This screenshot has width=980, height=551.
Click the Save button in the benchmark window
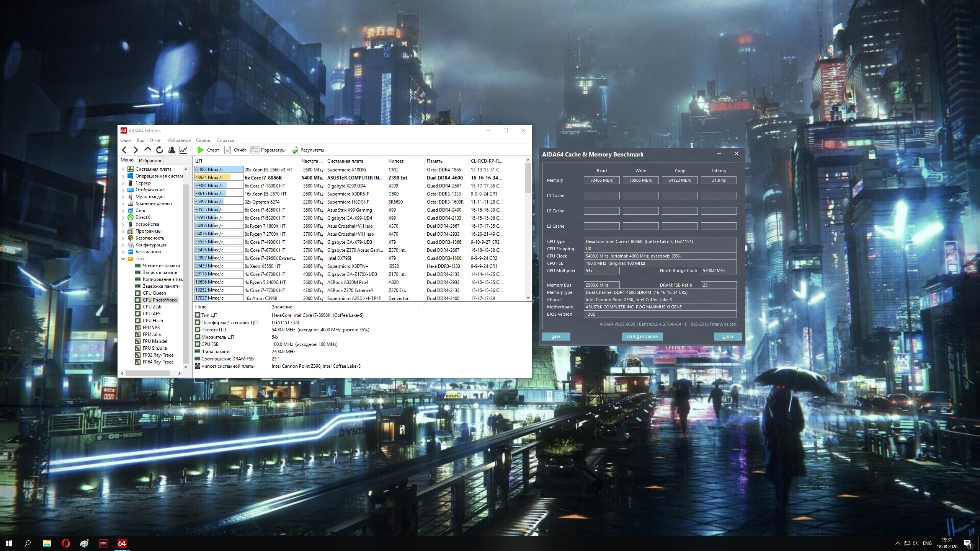pos(556,336)
